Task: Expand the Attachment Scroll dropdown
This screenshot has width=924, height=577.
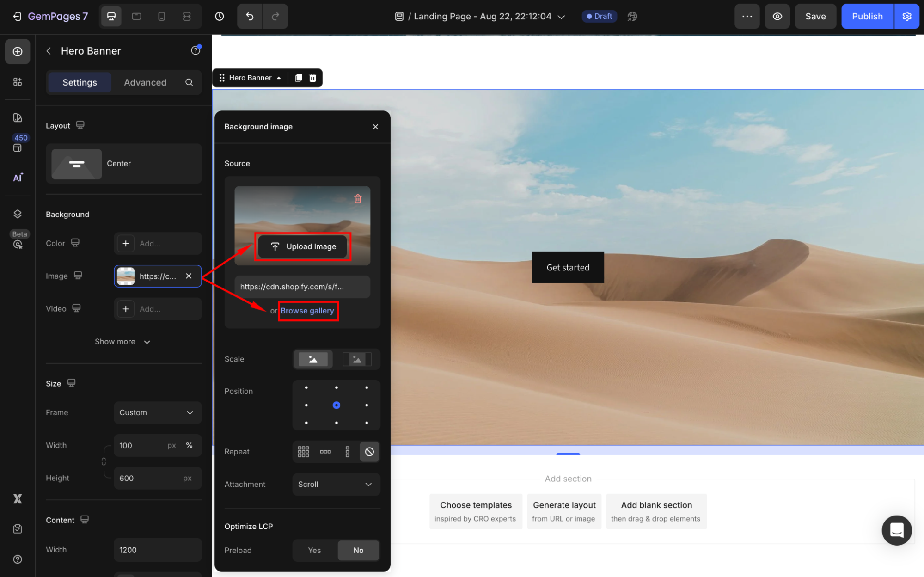Action: [x=336, y=484]
